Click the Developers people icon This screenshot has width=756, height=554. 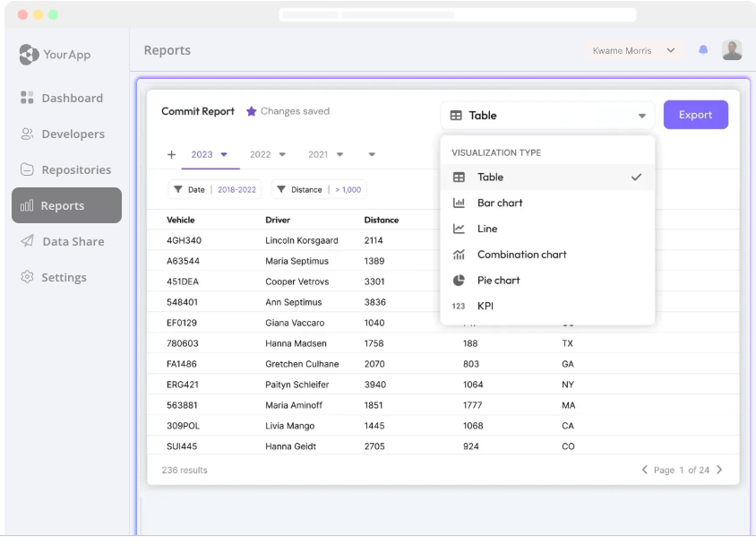pyautogui.click(x=27, y=134)
